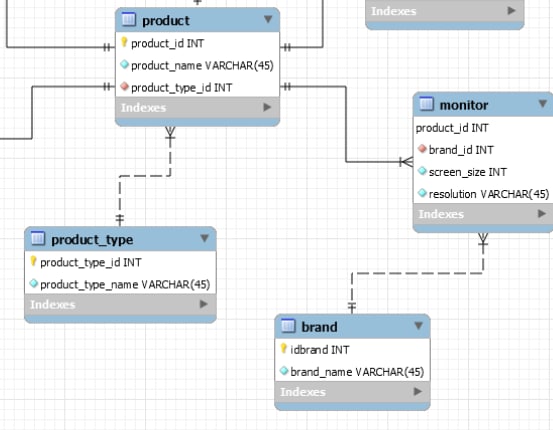553x430 pixels.
Task: Click product_name column diamond icon
Action: pos(124,65)
